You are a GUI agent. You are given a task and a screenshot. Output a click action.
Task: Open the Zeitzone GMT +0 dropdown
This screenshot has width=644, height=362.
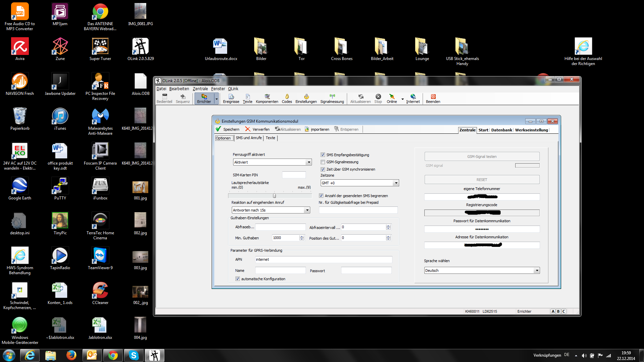pyautogui.click(x=396, y=183)
